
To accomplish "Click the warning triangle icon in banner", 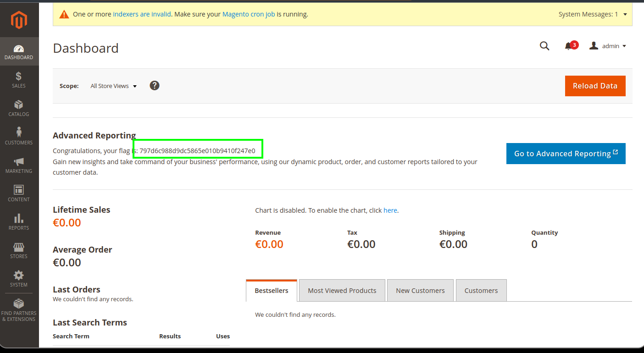I will pyautogui.click(x=64, y=14).
